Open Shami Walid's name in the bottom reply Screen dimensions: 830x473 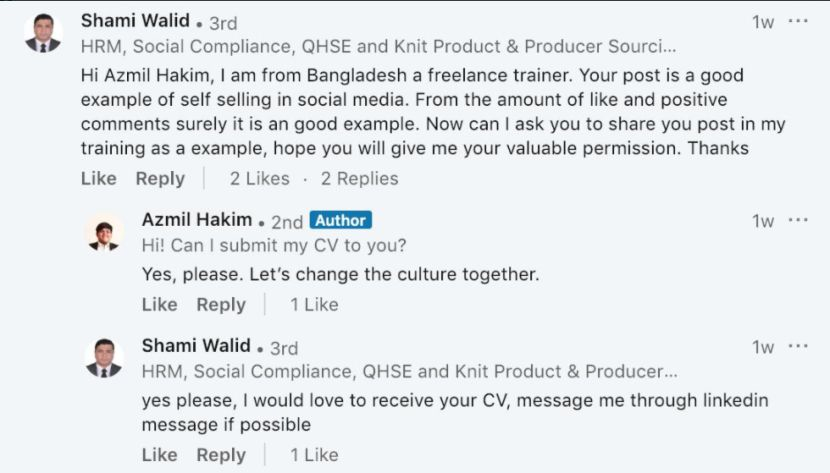pyautogui.click(x=196, y=345)
